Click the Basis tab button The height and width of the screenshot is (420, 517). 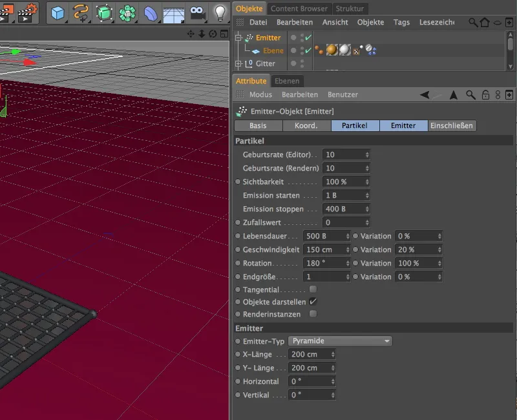coord(258,125)
